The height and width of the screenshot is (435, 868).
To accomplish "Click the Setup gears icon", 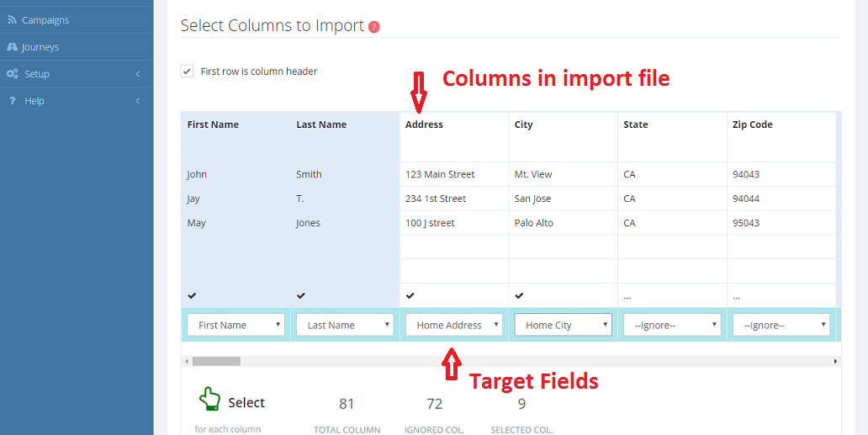I will (x=12, y=74).
